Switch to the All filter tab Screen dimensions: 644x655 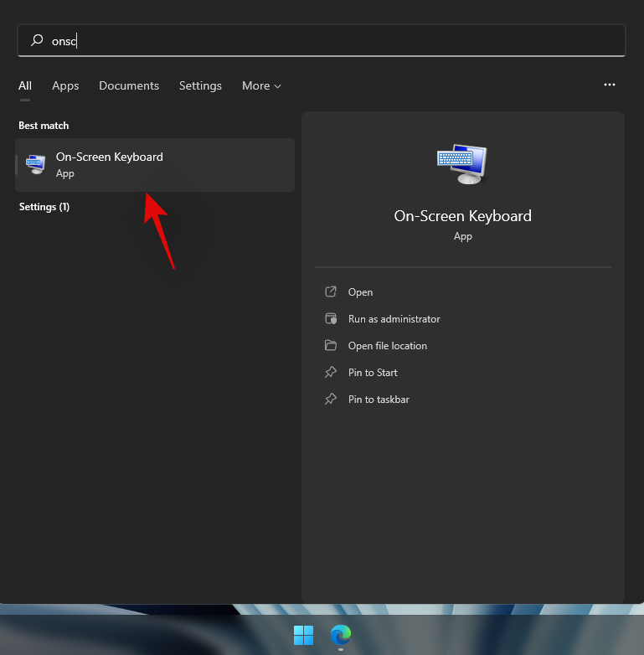tap(25, 85)
